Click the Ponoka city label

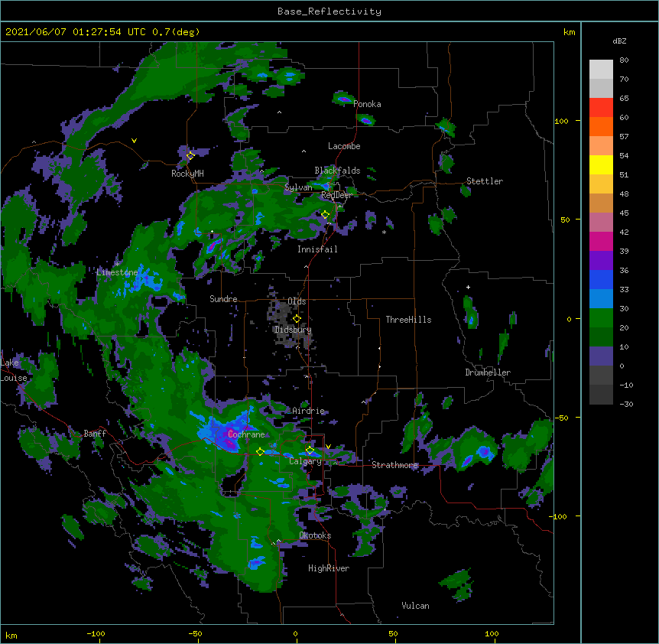click(367, 104)
